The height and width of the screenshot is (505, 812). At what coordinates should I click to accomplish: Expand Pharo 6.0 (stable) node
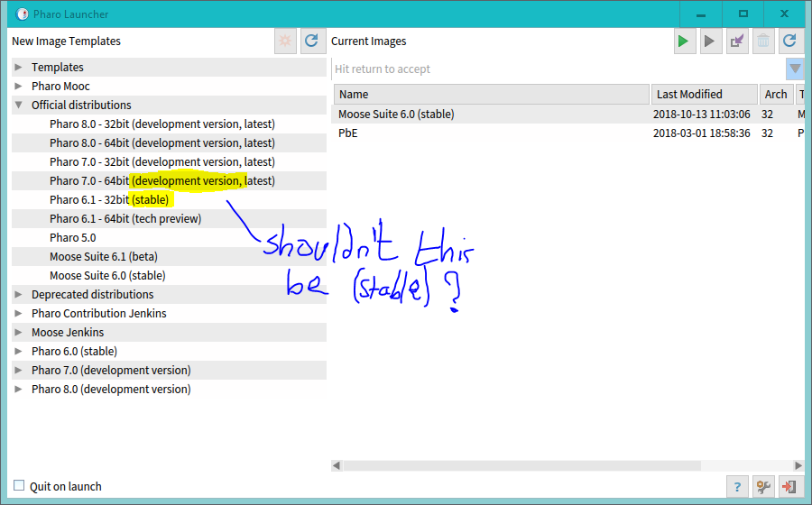[18, 352]
